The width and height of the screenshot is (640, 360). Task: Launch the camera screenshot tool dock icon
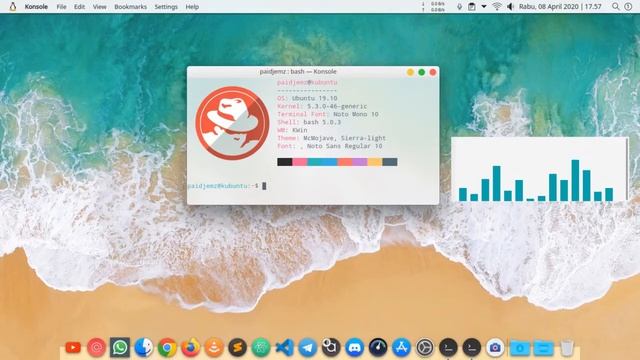(495, 347)
